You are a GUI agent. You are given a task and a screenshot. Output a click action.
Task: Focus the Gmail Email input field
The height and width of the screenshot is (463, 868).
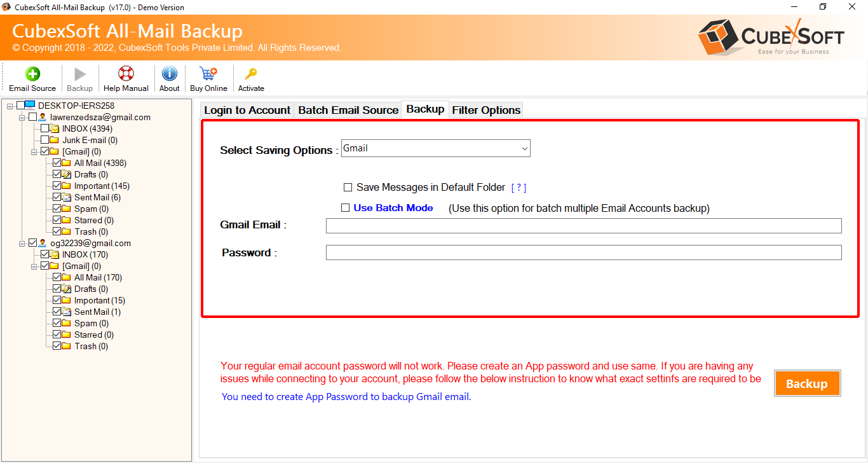point(583,226)
